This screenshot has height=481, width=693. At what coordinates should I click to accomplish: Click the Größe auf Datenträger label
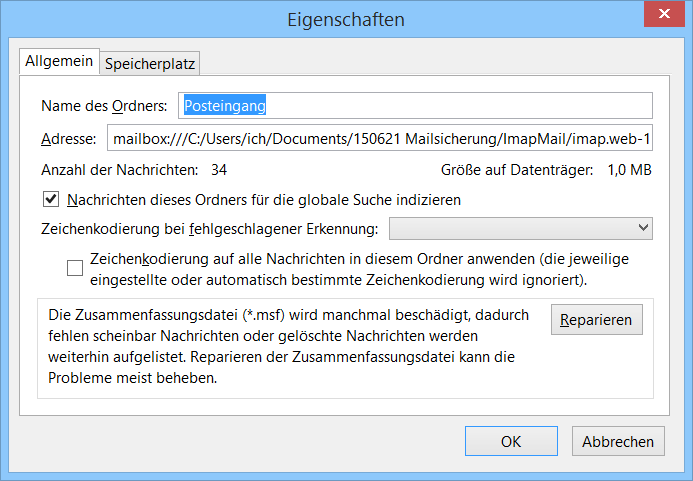click(517, 170)
